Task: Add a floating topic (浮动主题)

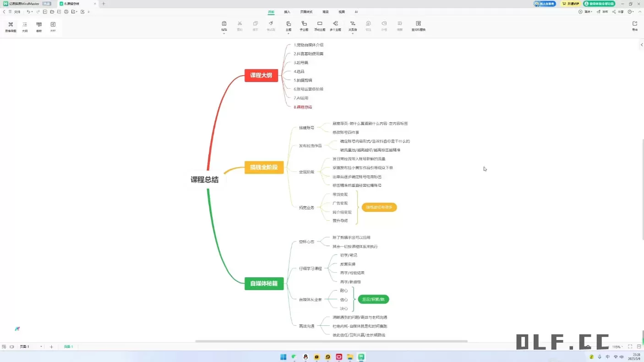Action: (x=320, y=26)
